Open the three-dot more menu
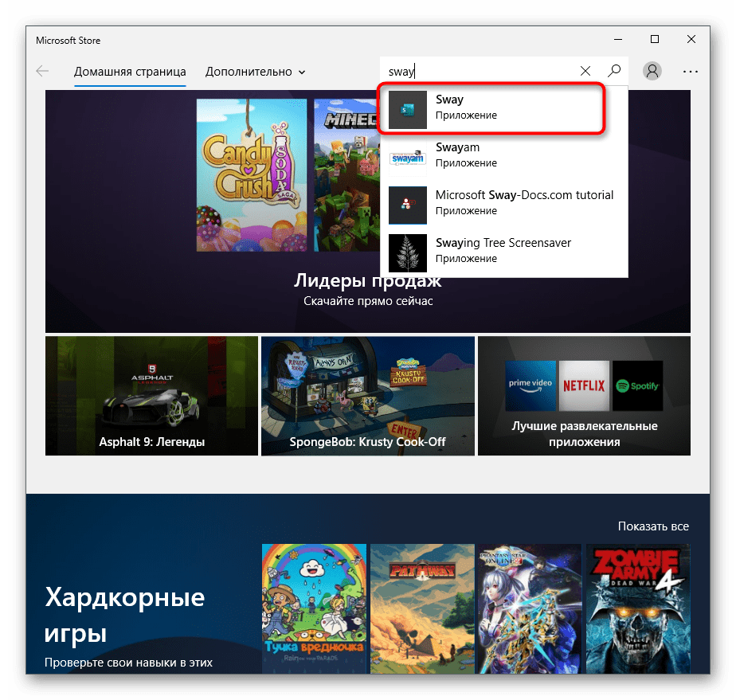The height and width of the screenshot is (700, 736). [691, 72]
